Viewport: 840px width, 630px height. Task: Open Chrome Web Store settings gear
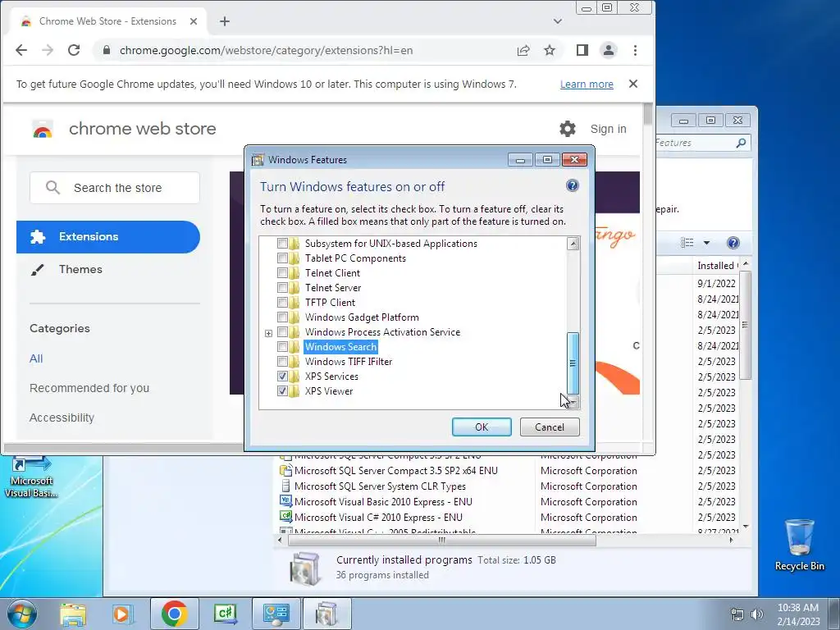pos(568,129)
